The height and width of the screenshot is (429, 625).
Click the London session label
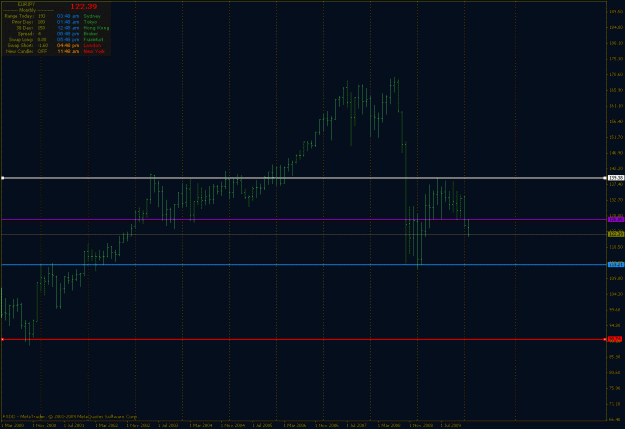pyautogui.click(x=92, y=45)
